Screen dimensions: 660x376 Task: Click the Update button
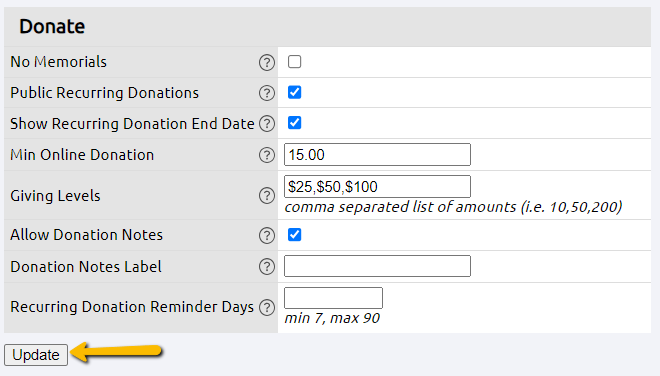(x=36, y=355)
